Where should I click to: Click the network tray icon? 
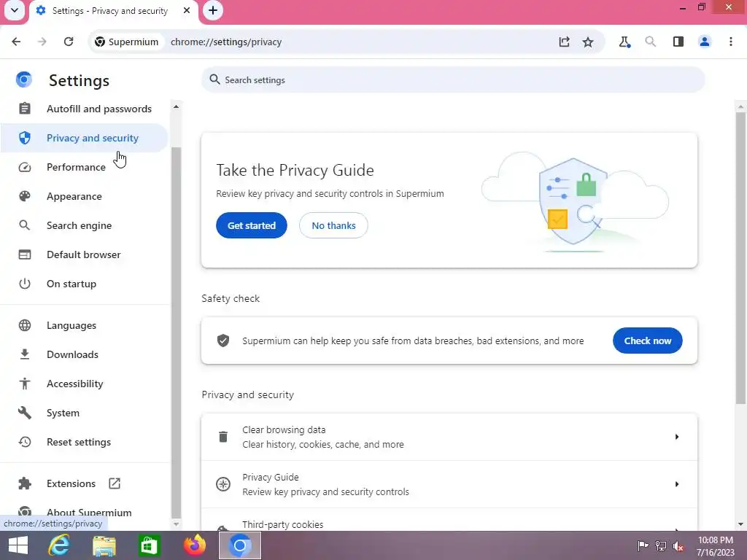tap(661, 546)
